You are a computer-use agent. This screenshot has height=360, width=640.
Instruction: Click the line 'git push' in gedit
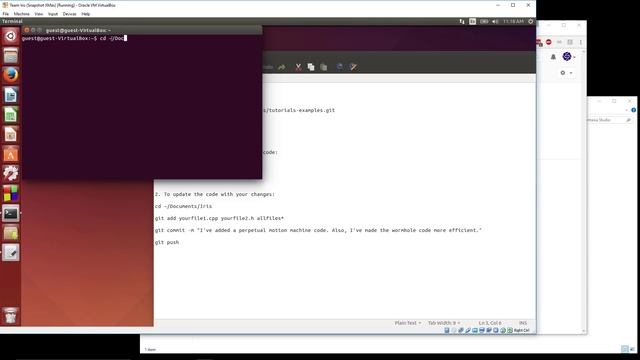pyautogui.click(x=167, y=242)
